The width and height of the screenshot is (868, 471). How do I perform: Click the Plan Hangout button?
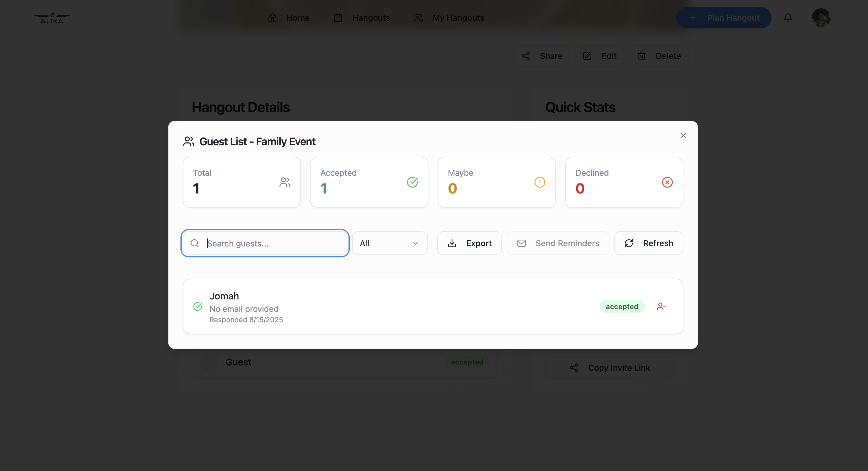click(x=724, y=18)
